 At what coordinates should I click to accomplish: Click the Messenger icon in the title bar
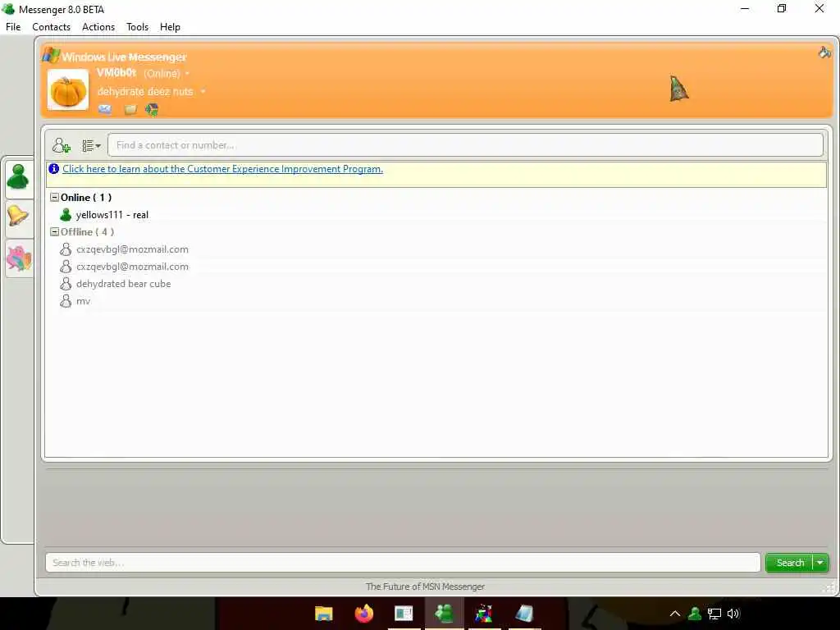click(x=8, y=9)
